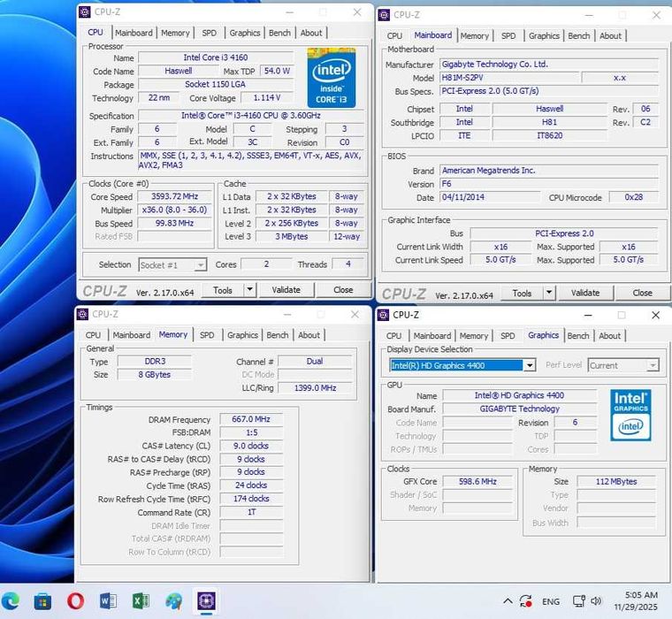Open About tab in the Graphics window
672x619 pixels.
pyautogui.click(x=610, y=336)
